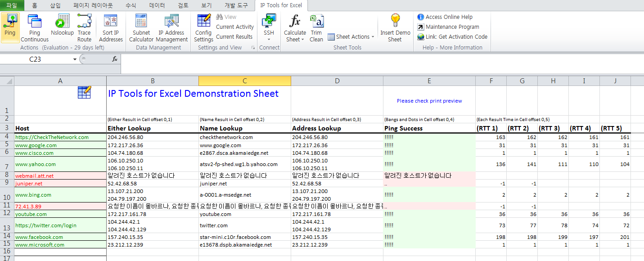This screenshot has width=644, height=261.
Task: Launch the Maintenance Program
Action: click(x=448, y=27)
